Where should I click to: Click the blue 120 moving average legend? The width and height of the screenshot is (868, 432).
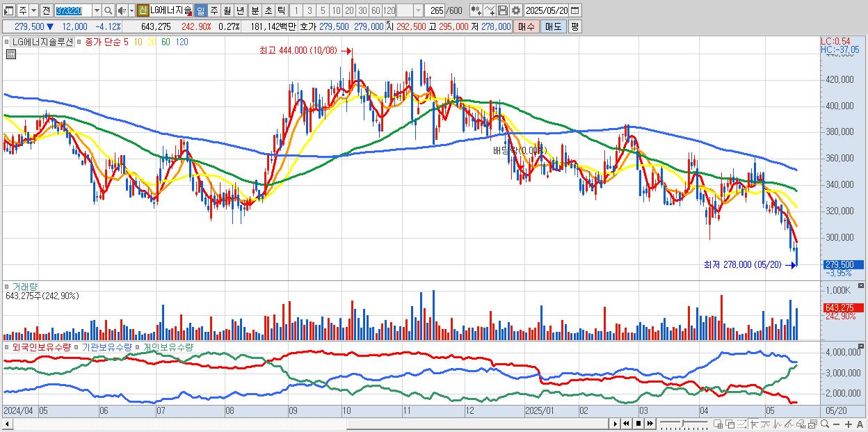click(x=182, y=42)
